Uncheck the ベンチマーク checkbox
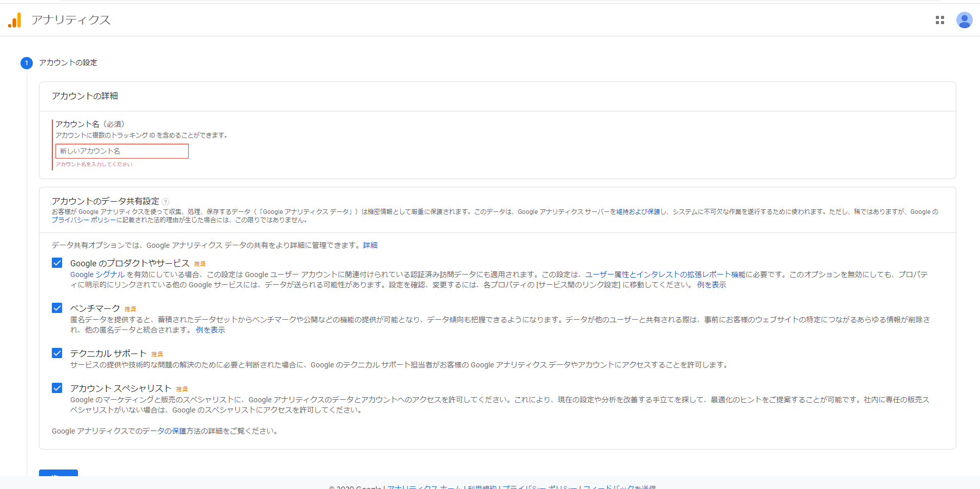980x489 pixels. (57, 308)
